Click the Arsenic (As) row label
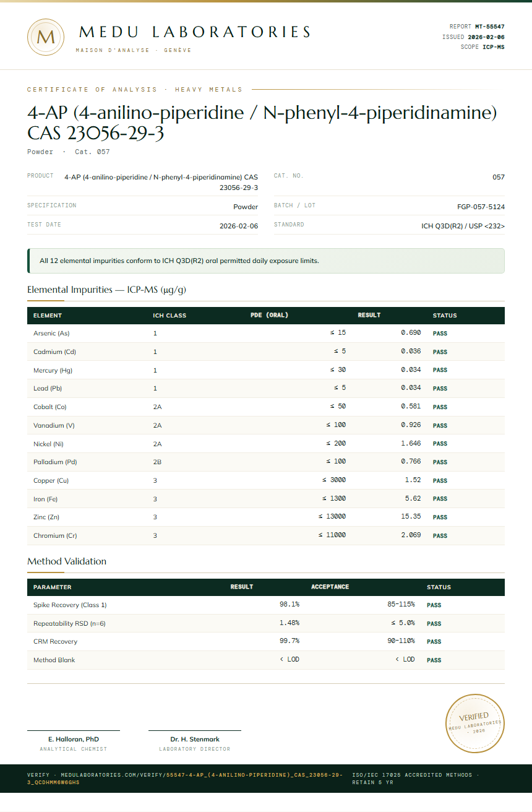532x812 pixels. pyautogui.click(x=51, y=334)
